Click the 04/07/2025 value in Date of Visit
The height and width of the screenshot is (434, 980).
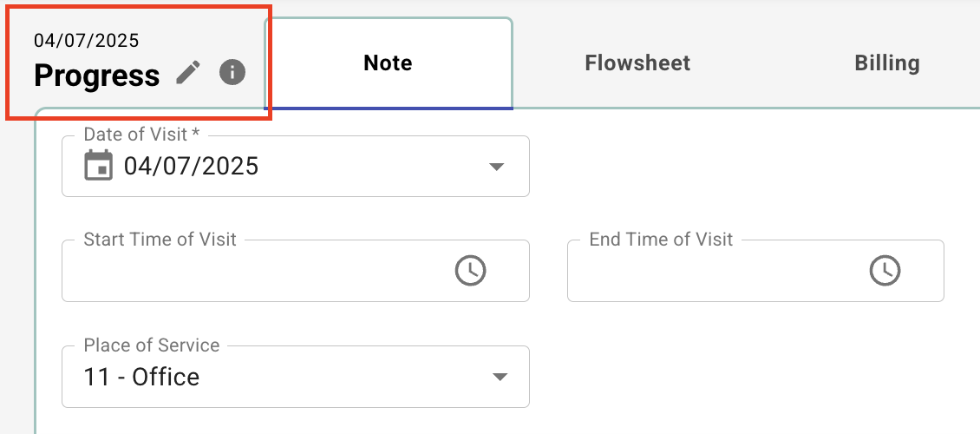coord(191,167)
